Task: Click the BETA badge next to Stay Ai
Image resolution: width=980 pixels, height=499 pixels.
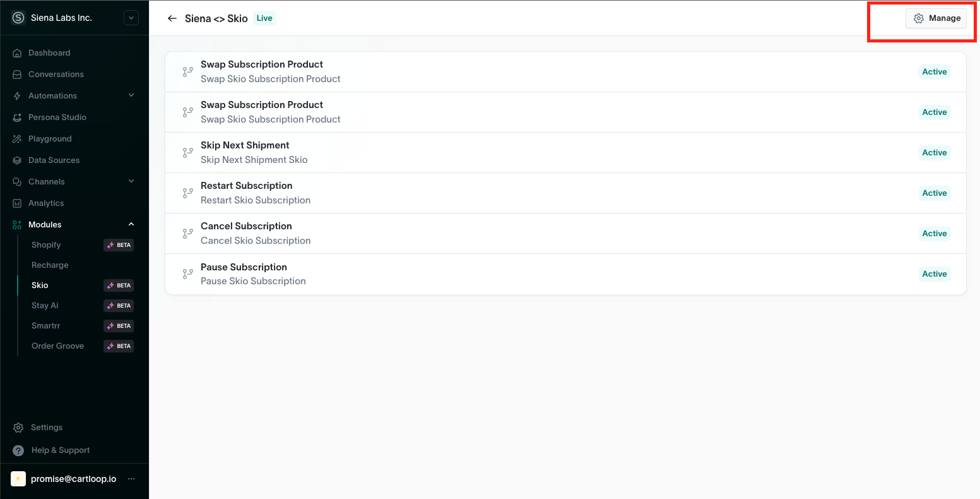Action: [x=119, y=306]
